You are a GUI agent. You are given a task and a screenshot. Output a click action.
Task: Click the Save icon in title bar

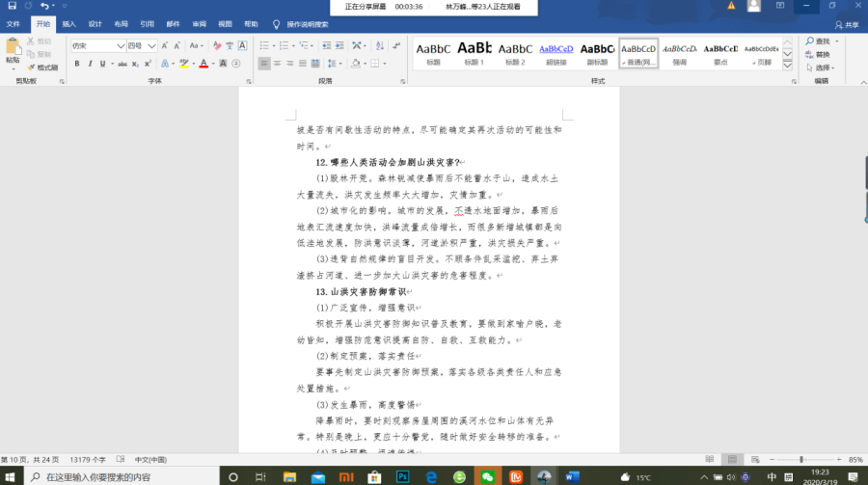[x=12, y=6]
